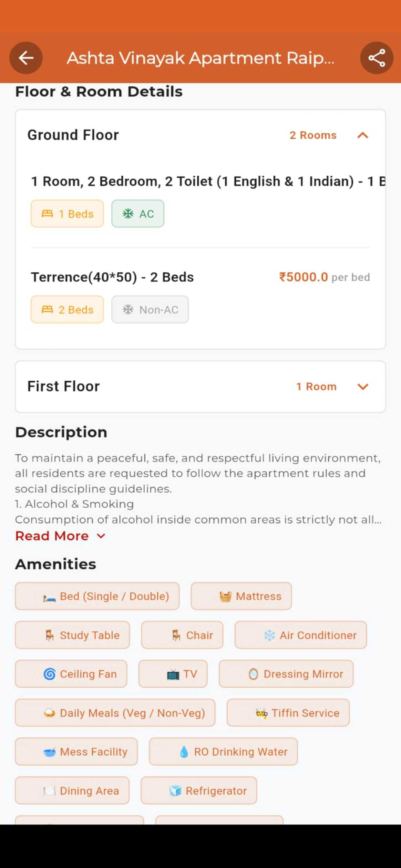Expand the First Floor section chevron
Viewport: 401px width, 868px height.
[x=363, y=387]
